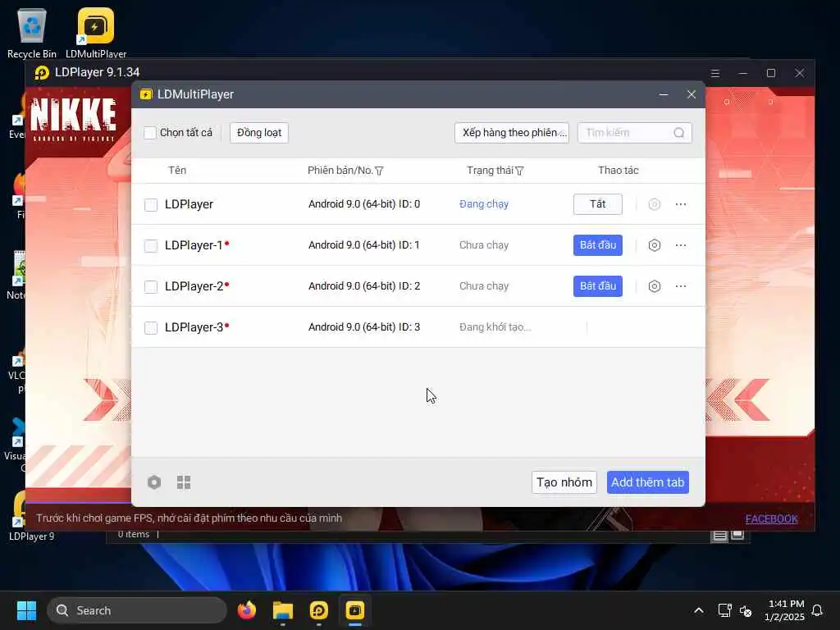Click the LDPlayer-3 name text
This screenshot has width=840, height=630.
[194, 327]
